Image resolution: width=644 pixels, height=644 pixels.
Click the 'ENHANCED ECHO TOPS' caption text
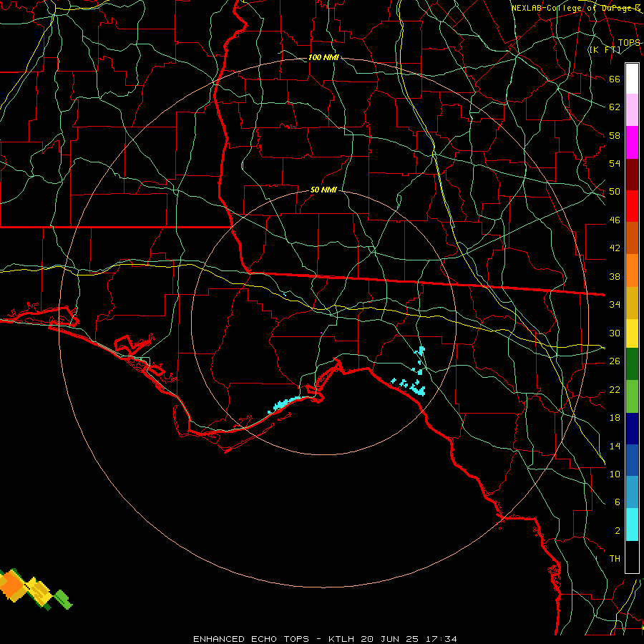pos(251,639)
